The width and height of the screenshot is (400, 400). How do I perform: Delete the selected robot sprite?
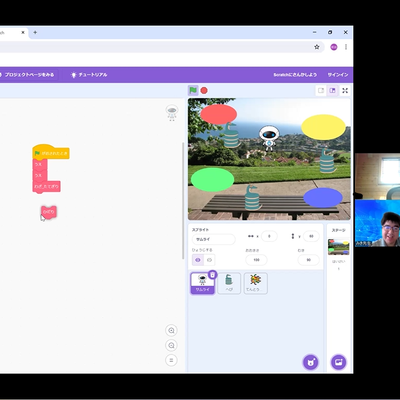coord(213,275)
